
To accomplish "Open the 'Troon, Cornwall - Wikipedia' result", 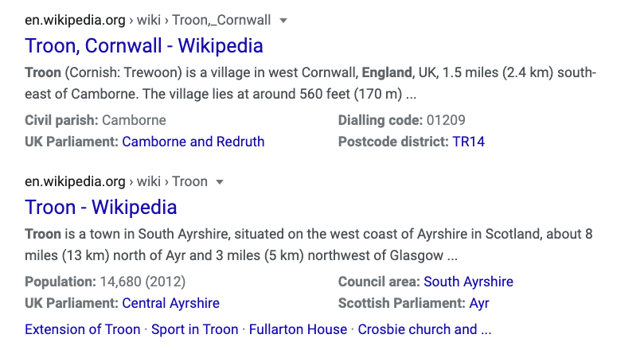I will click(144, 45).
